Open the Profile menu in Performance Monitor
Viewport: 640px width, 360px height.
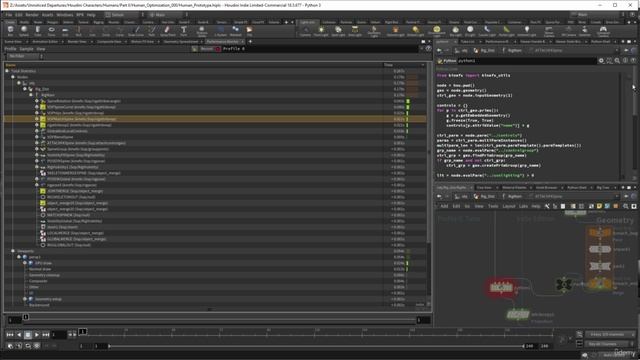tap(10, 49)
